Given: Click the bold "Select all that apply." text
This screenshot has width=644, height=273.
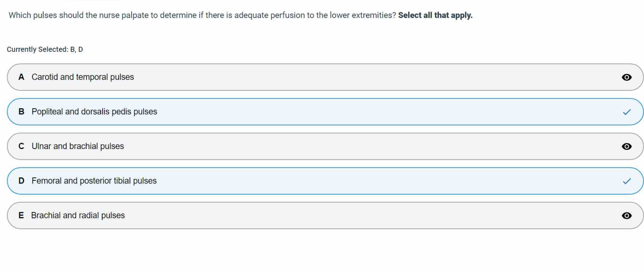Looking at the screenshot, I should click(435, 15).
